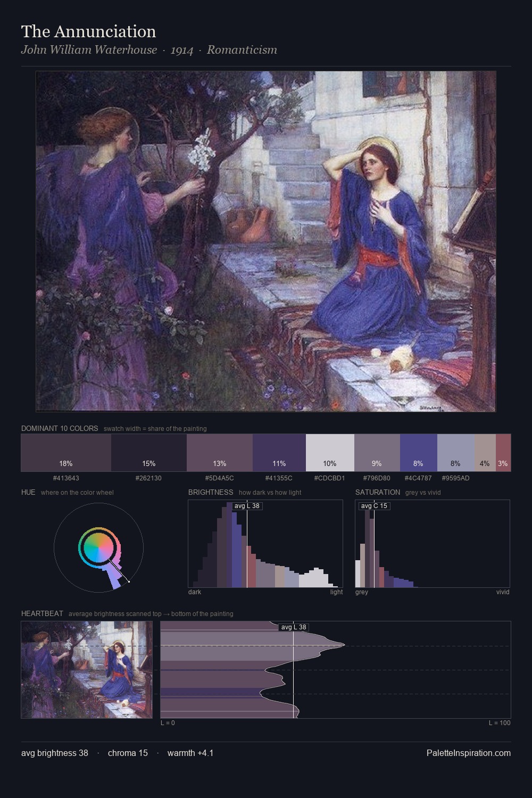Select the 9% grey swatch #796D80

[x=377, y=453]
